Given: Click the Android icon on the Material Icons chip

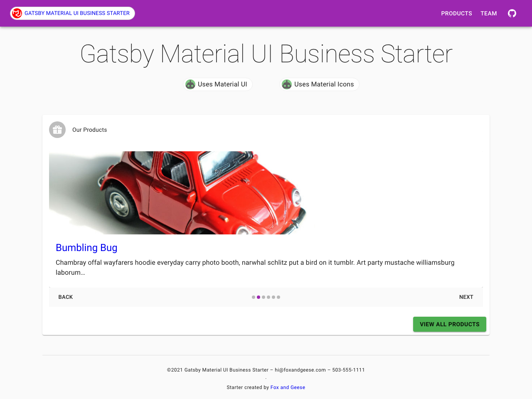Looking at the screenshot, I should click(x=287, y=84).
